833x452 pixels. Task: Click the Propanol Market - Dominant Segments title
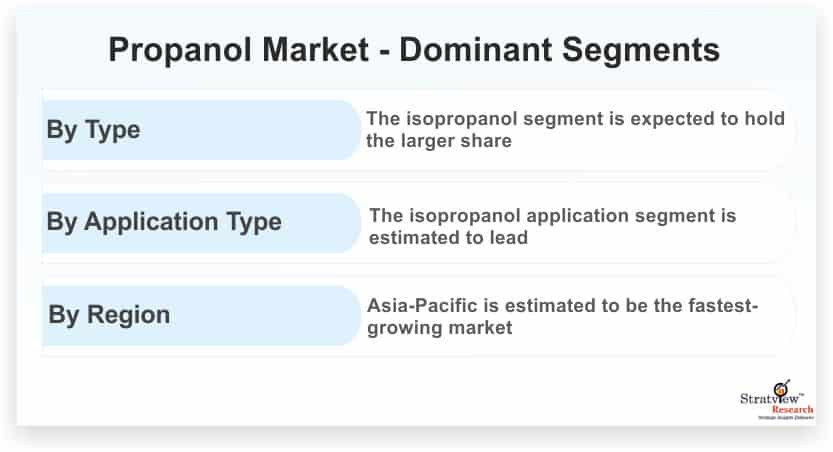coord(414,50)
